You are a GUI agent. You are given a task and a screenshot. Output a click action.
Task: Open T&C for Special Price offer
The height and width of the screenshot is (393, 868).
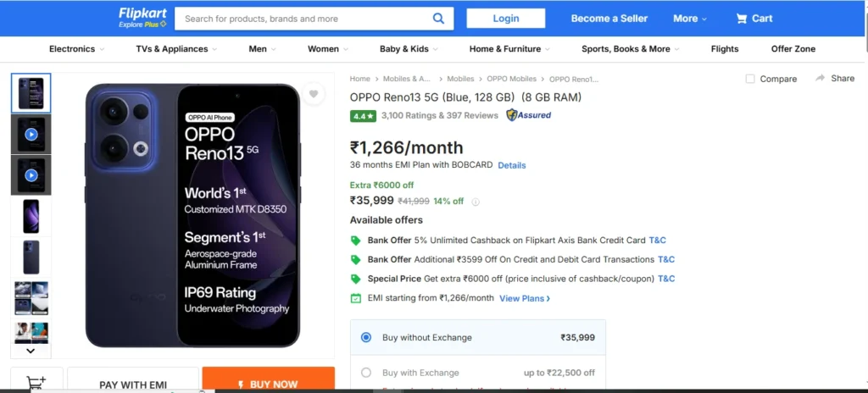[x=666, y=279]
